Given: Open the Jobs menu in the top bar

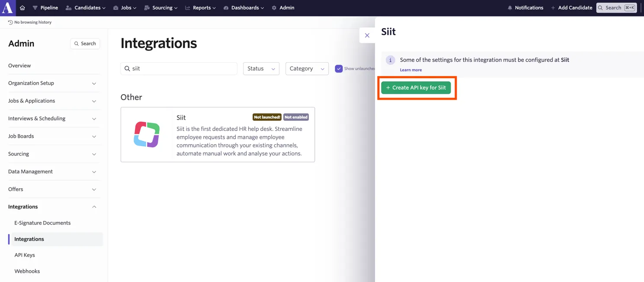Looking at the screenshot, I should click(125, 8).
